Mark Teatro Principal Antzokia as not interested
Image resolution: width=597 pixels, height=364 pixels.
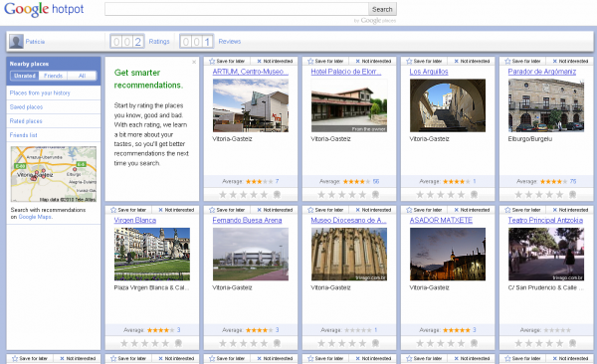[570, 210]
